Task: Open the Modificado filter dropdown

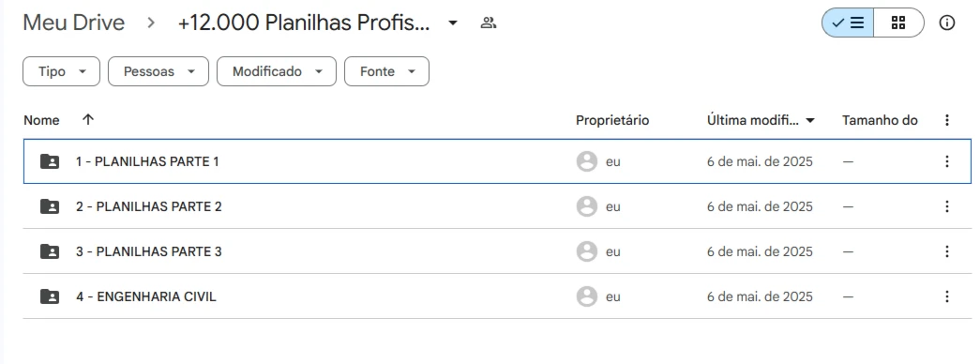Action: 277,71
